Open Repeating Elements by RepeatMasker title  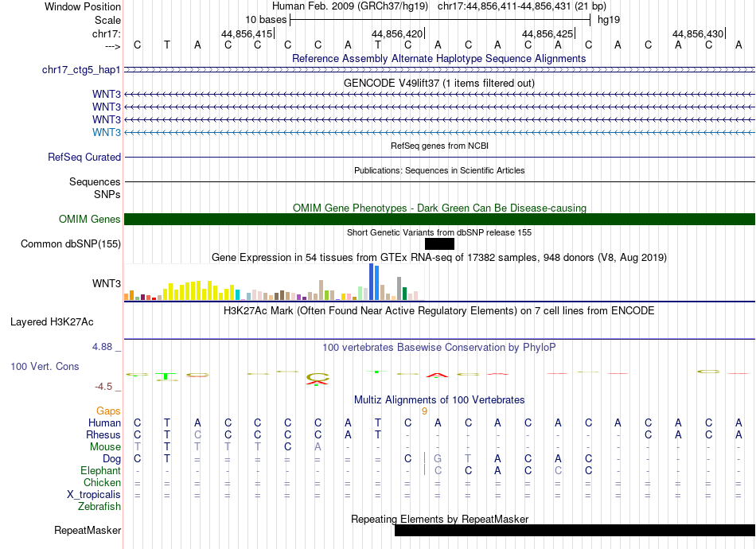pyautogui.click(x=439, y=519)
